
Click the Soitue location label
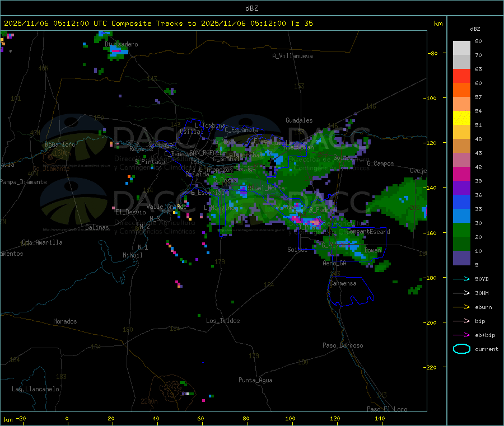point(297,250)
